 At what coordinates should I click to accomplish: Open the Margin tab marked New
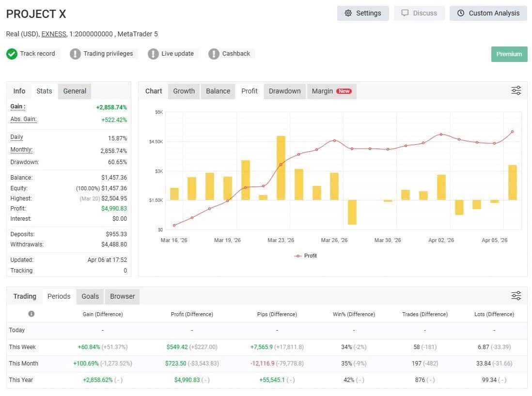[331, 91]
